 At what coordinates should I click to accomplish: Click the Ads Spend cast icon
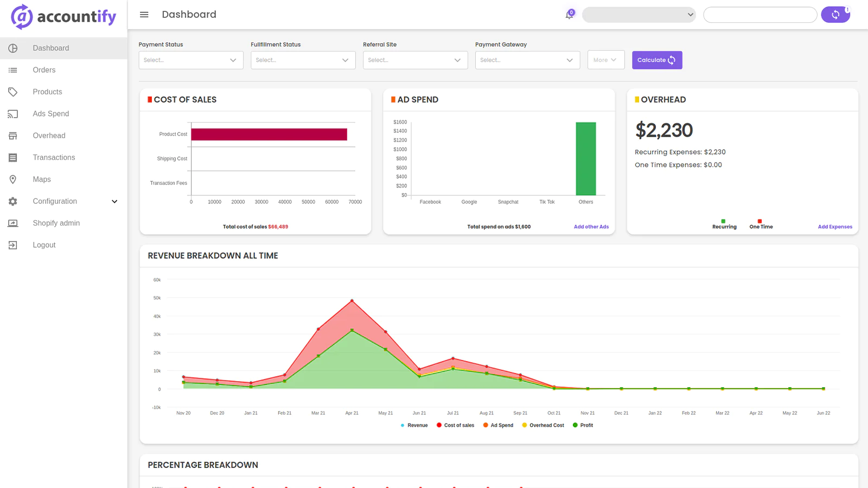(13, 114)
